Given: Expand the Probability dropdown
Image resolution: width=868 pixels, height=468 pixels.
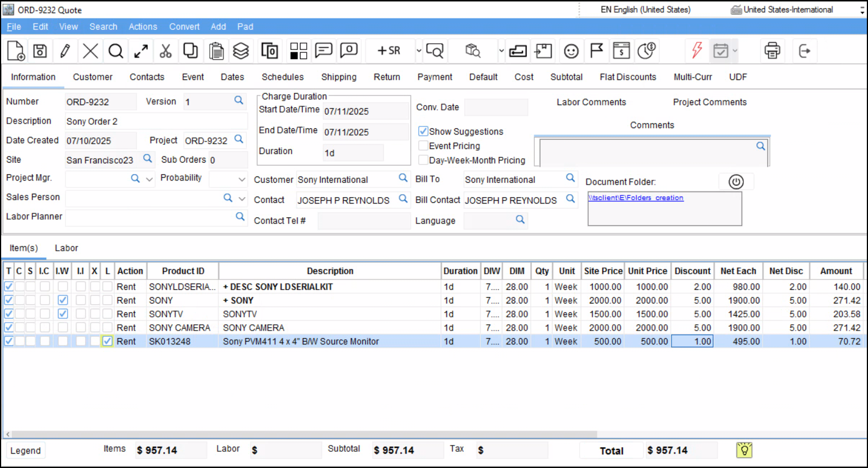Looking at the screenshot, I should click(242, 179).
